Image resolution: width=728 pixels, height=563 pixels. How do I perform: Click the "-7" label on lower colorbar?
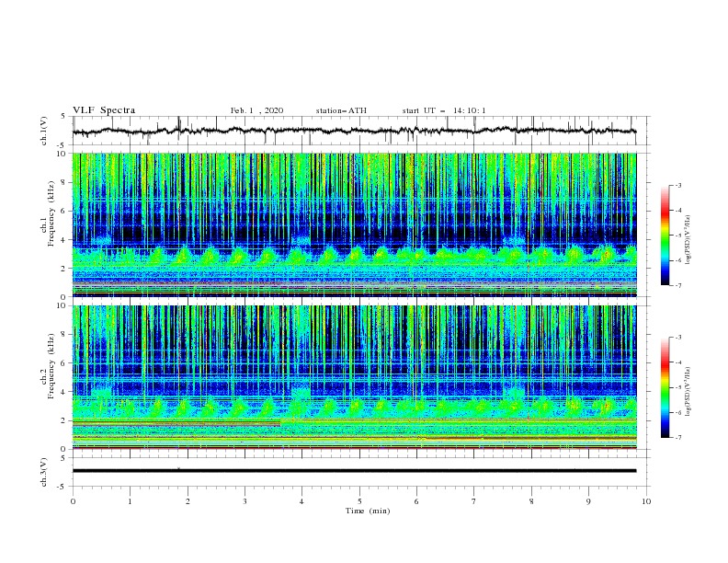click(678, 438)
